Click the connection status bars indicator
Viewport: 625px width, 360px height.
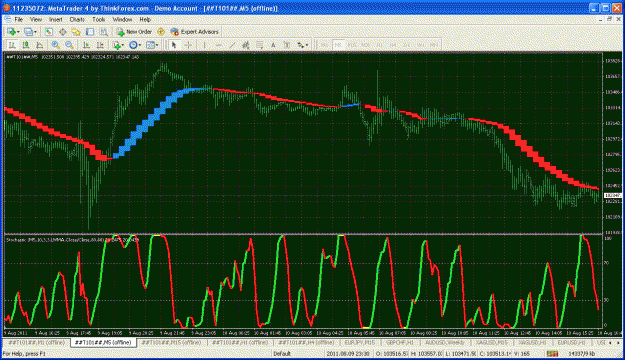(552, 354)
